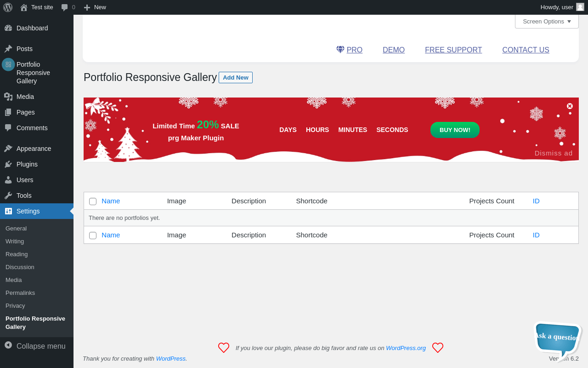Click the left red heart icon
588x368 pixels.
coord(224,348)
